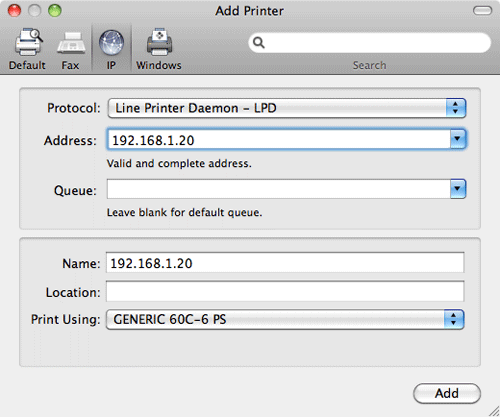Open the Print Using driver dropdown
This screenshot has height=417, width=500.
[x=285, y=319]
